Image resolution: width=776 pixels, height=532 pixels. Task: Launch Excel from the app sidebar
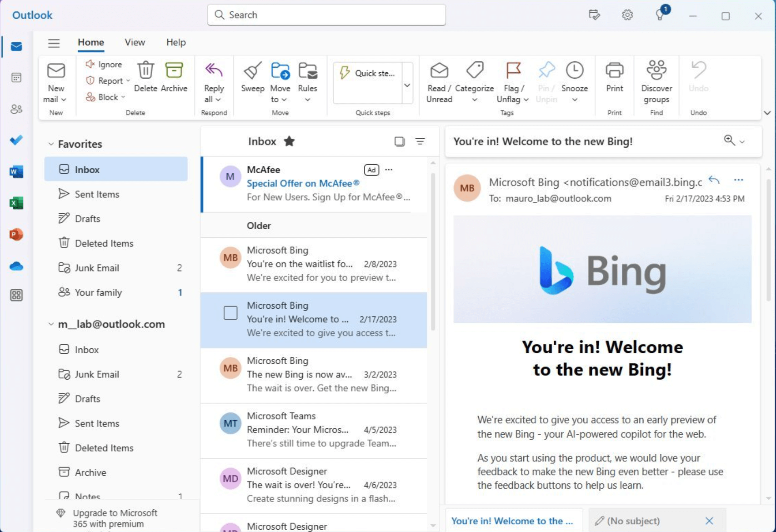coord(16,203)
